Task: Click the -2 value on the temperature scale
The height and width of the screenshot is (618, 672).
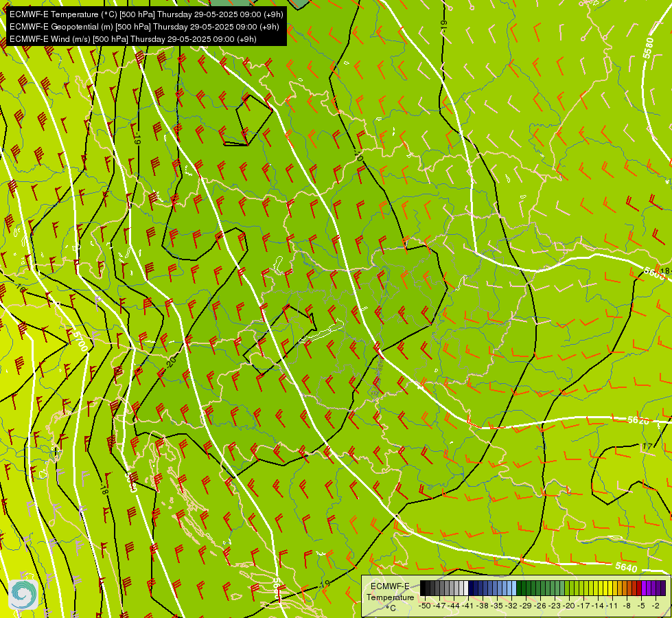Action: coord(656,606)
